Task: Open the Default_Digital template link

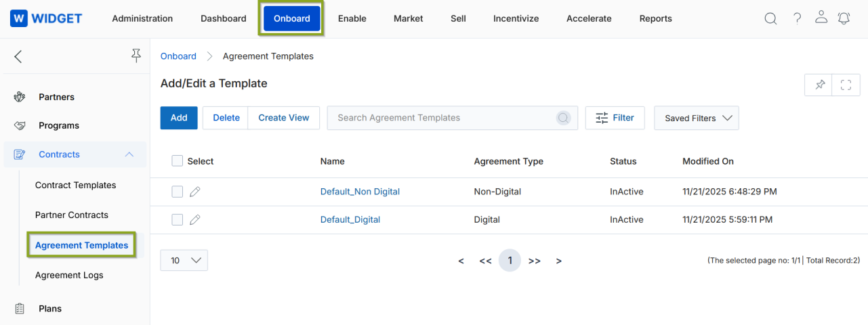Action: pos(350,219)
